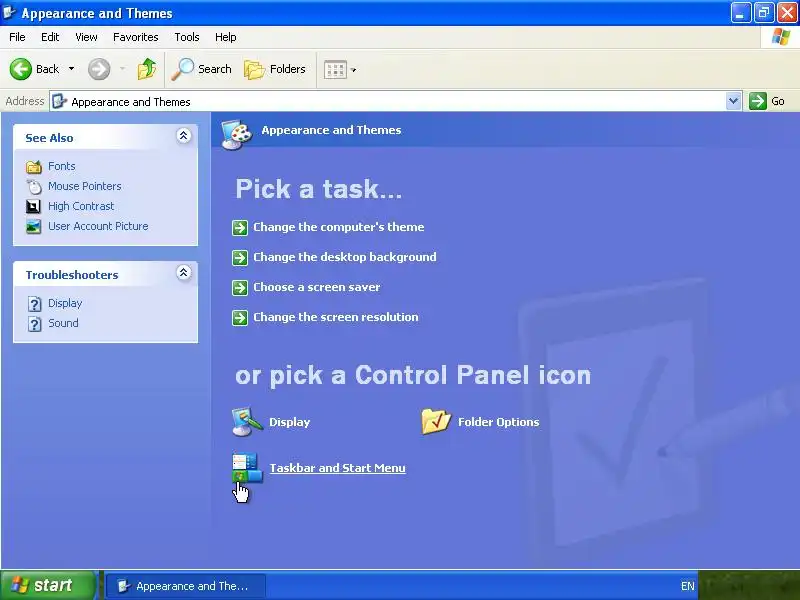Toggle the Folders pane icon
Viewport: 800px width, 600px height.
[x=254, y=69]
